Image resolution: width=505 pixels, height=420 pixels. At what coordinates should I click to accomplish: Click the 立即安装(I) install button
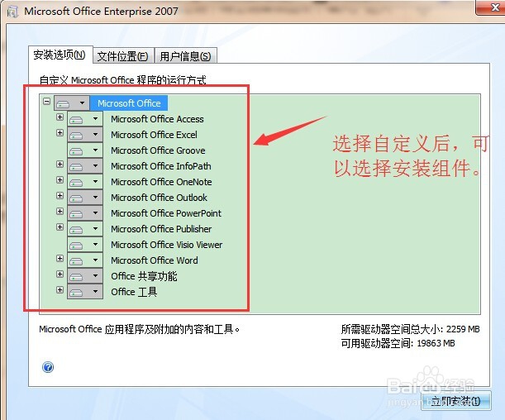coord(455,401)
